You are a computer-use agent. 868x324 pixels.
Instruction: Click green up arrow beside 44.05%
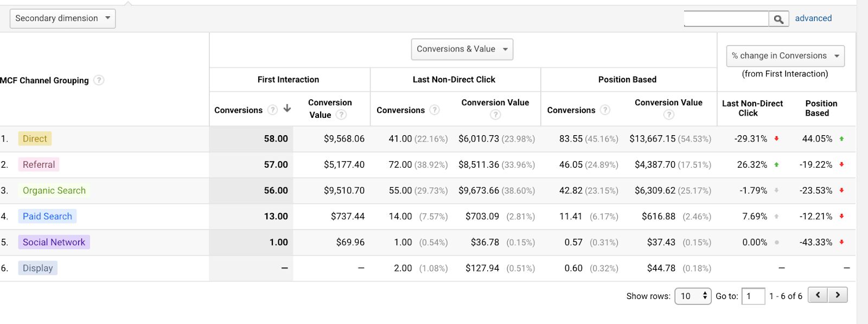point(841,139)
